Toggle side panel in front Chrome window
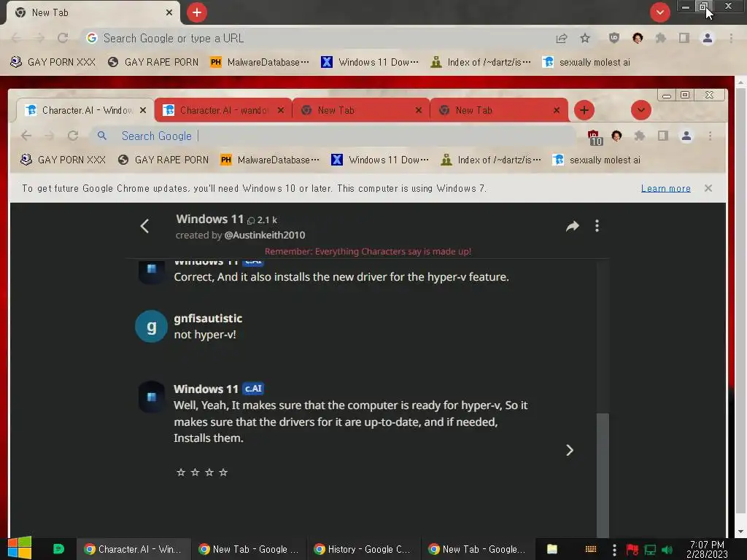The image size is (747, 560). 662,136
